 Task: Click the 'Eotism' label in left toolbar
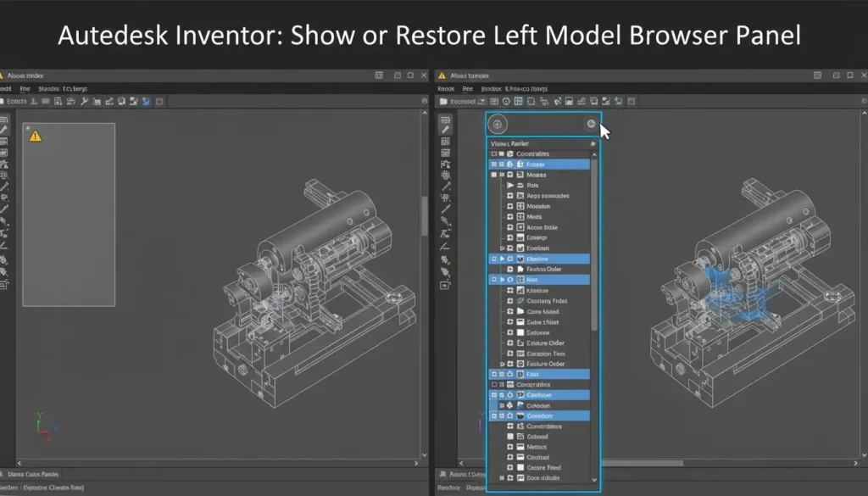(17, 101)
